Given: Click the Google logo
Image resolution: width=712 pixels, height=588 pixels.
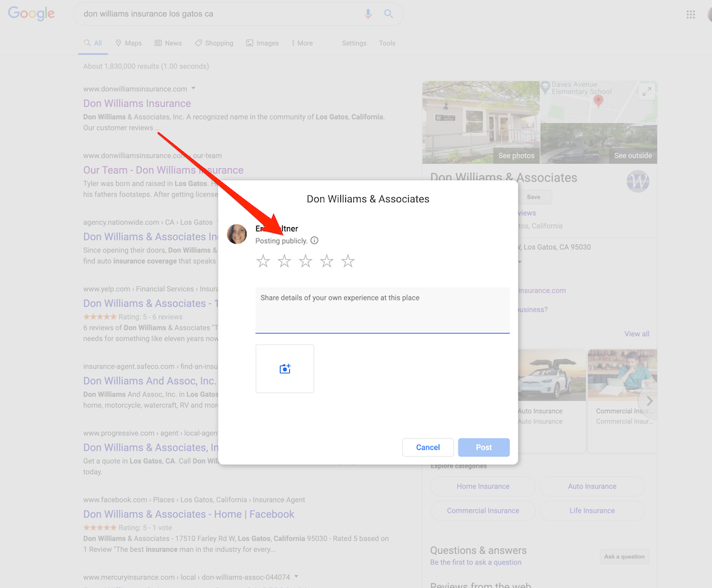Looking at the screenshot, I should pyautogui.click(x=31, y=14).
